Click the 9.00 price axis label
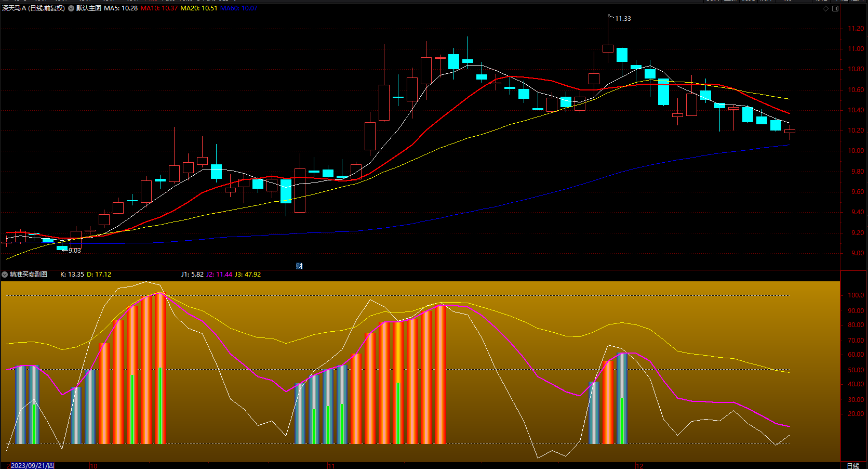 (x=858, y=253)
